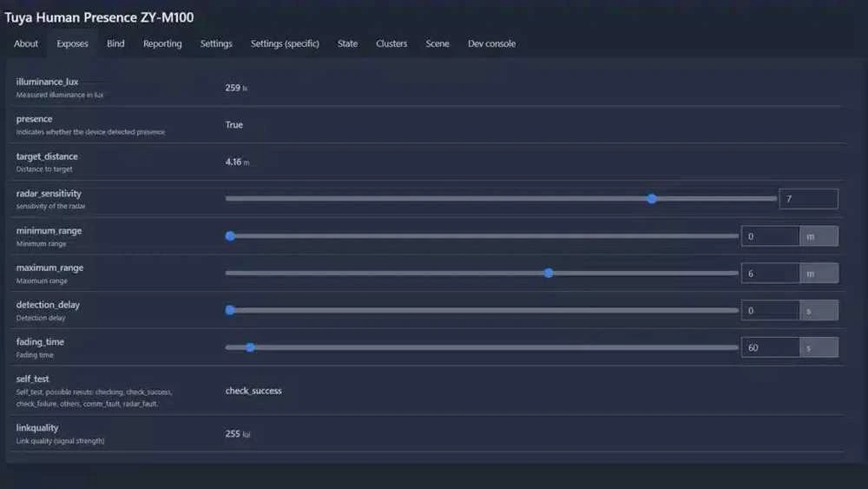The image size is (868, 489).
Task: Click the fading_time slider handle
Action: pos(250,347)
